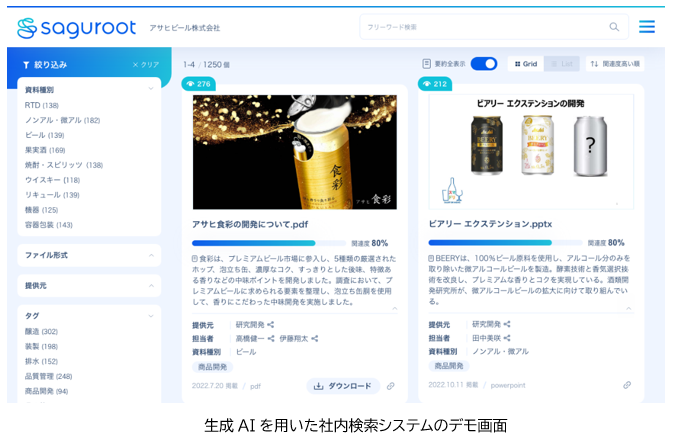Image resolution: width=676 pixels, height=440 pixels.
Task: Filter by リキュール (139)
Action: [52, 195]
